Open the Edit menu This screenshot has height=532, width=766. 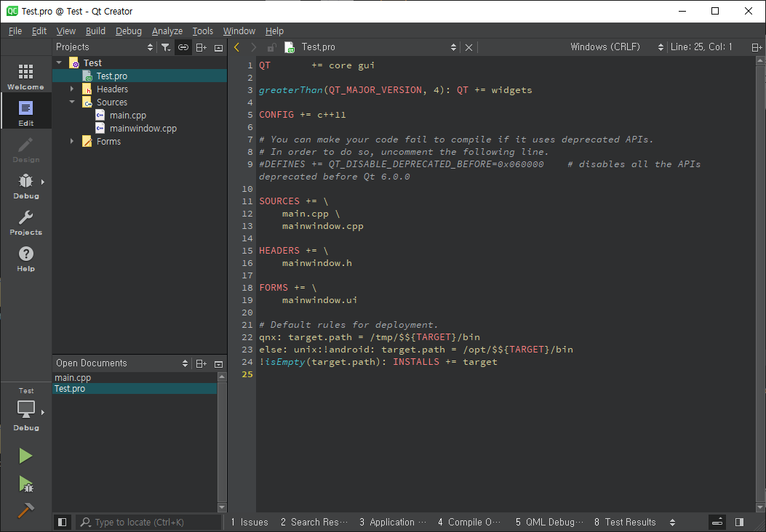click(39, 31)
